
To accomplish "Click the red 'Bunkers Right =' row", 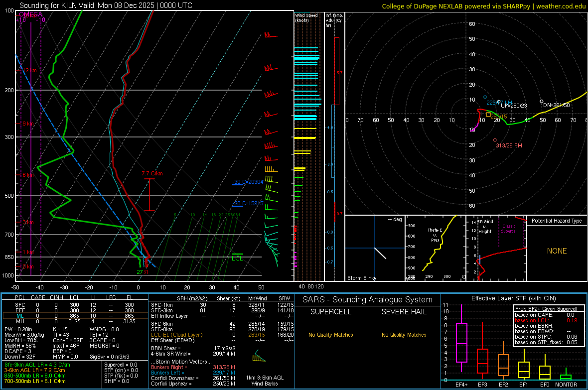I will [193, 367].
